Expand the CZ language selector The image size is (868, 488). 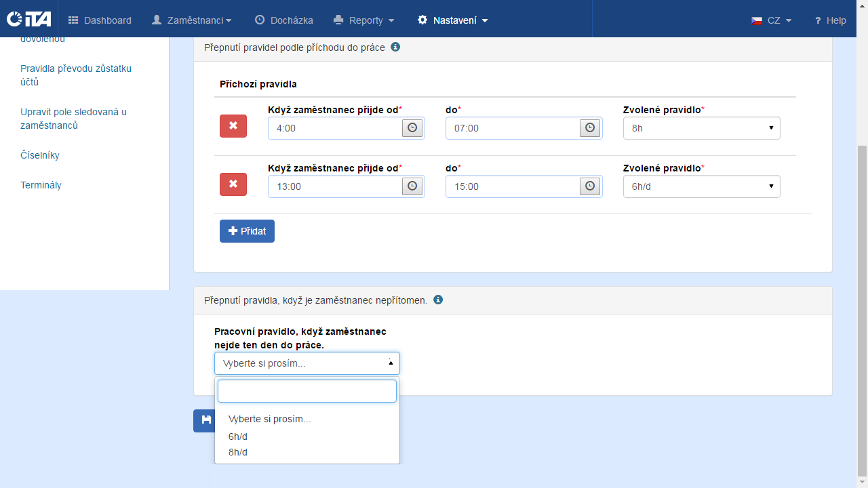tap(772, 20)
